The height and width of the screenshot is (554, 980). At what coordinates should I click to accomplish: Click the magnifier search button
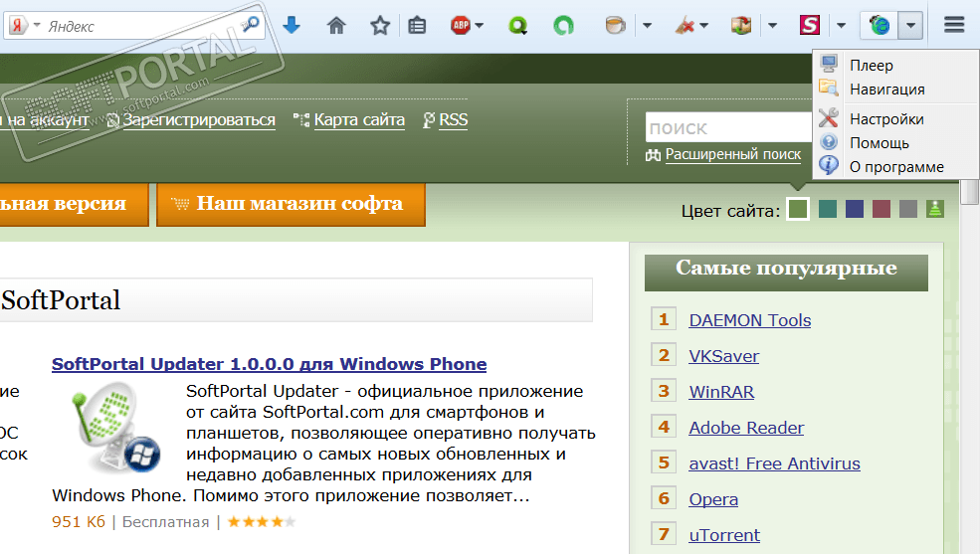coord(251,26)
